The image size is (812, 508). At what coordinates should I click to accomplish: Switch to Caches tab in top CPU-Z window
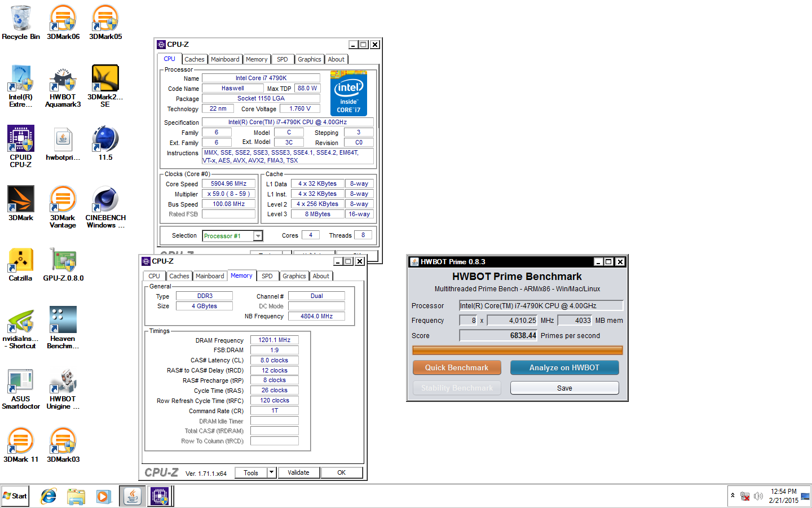195,59
